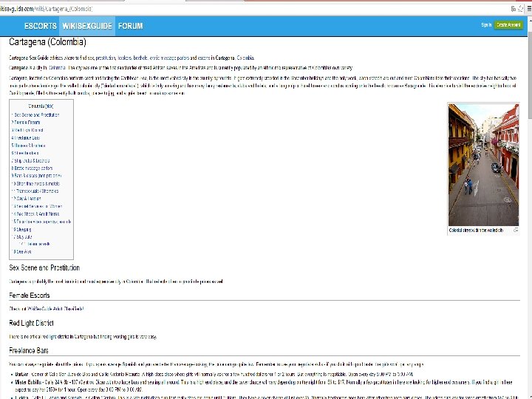
Task: Switch to the FORUM tab
Action: click(x=130, y=26)
